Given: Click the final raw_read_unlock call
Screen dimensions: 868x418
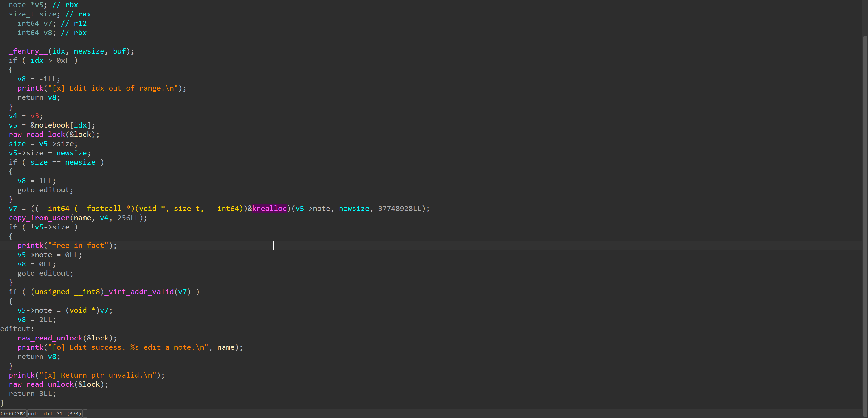Looking at the screenshot, I should [x=41, y=384].
